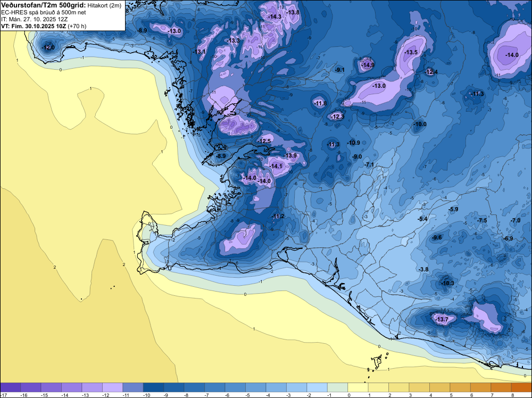Select the legend swatch between 0 and 1

[x=358, y=387]
